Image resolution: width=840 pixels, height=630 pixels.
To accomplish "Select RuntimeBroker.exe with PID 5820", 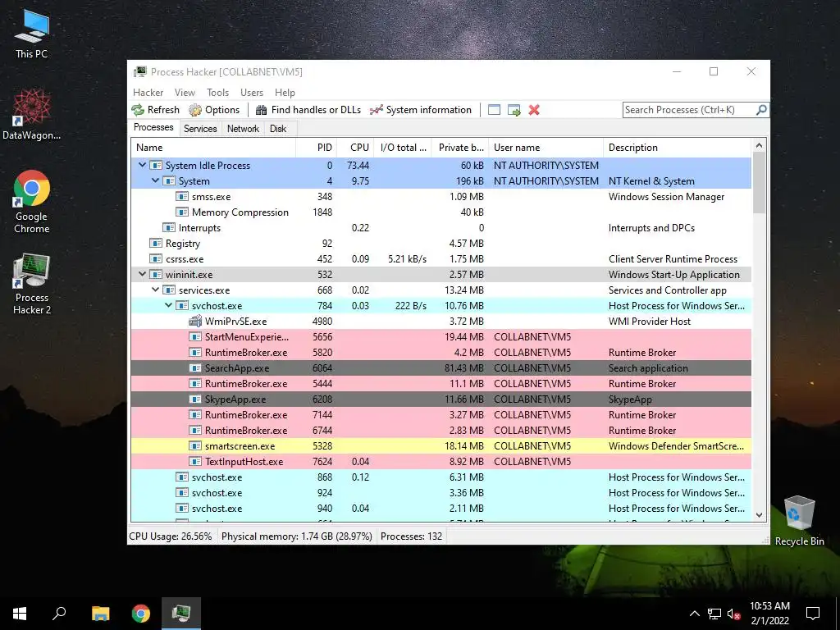I will click(x=441, y=353).
